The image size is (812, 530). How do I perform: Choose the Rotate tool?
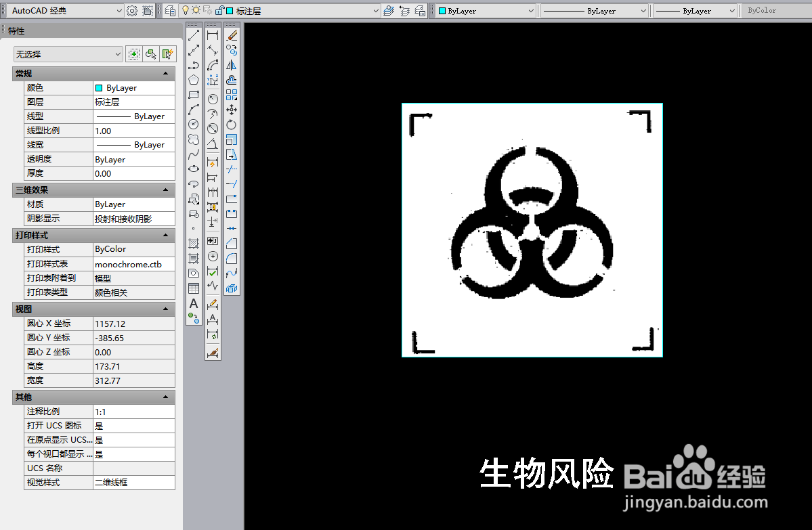point(232,125)
